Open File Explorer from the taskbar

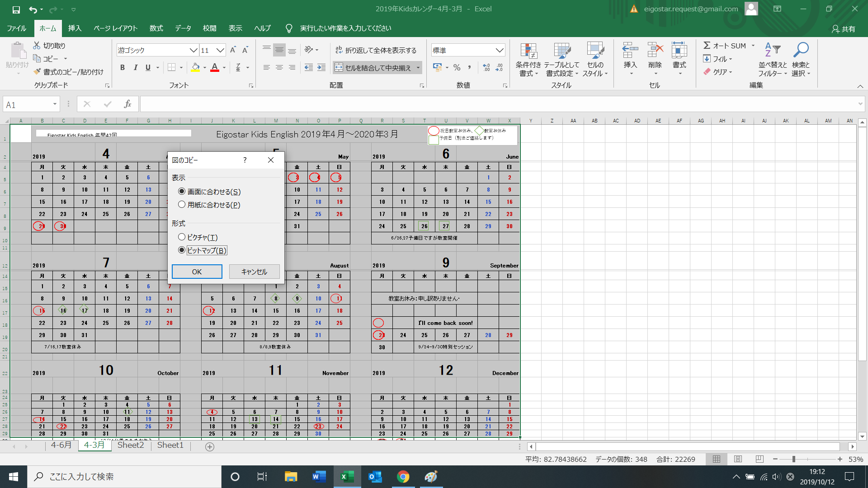(x=291, y=477)
